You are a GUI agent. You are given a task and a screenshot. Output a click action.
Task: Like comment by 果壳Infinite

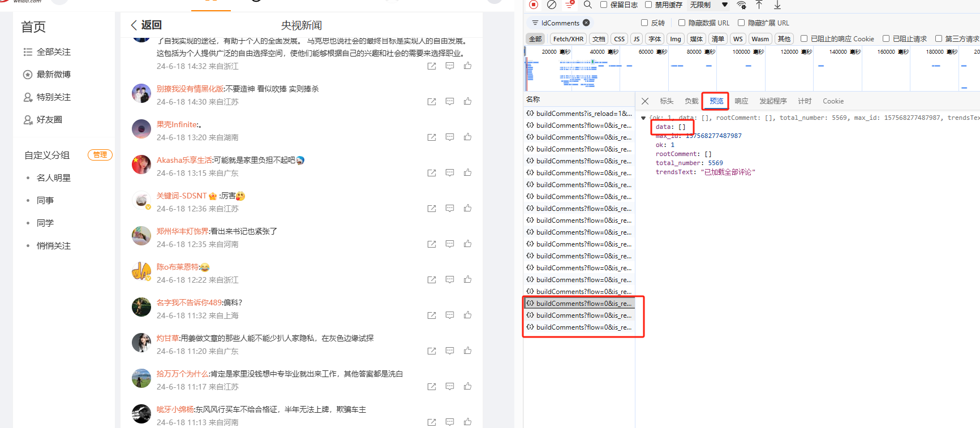(467, 137)
